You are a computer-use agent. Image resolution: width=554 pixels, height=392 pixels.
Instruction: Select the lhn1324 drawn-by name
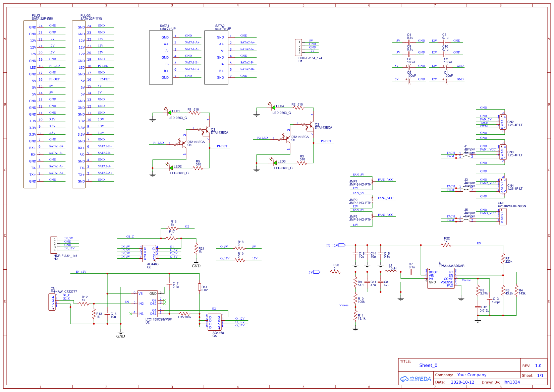pyautogui.click(x=511, y=382)
